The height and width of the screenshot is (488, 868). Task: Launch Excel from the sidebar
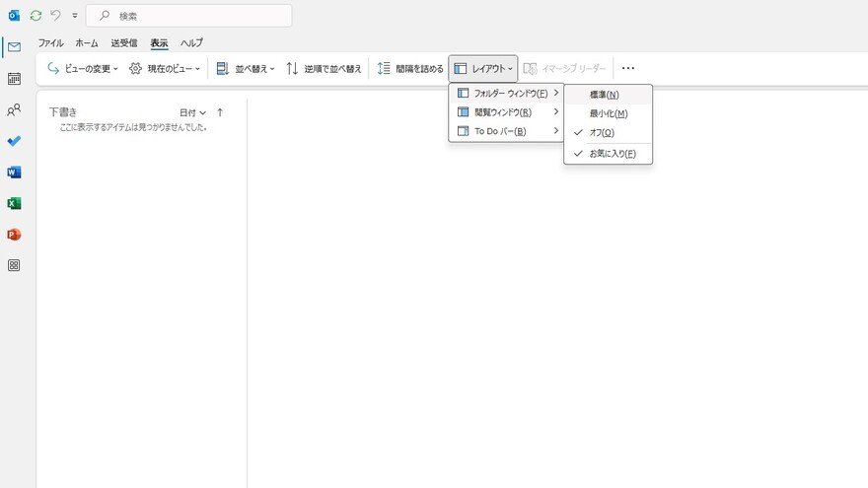pyautogui.click(x=14, y=203)
